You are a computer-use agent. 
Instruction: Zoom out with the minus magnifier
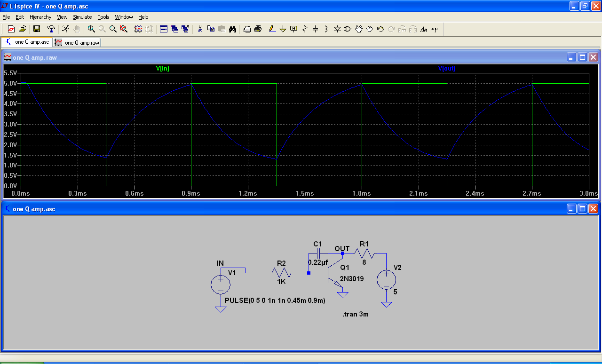(x=113, y=29)
